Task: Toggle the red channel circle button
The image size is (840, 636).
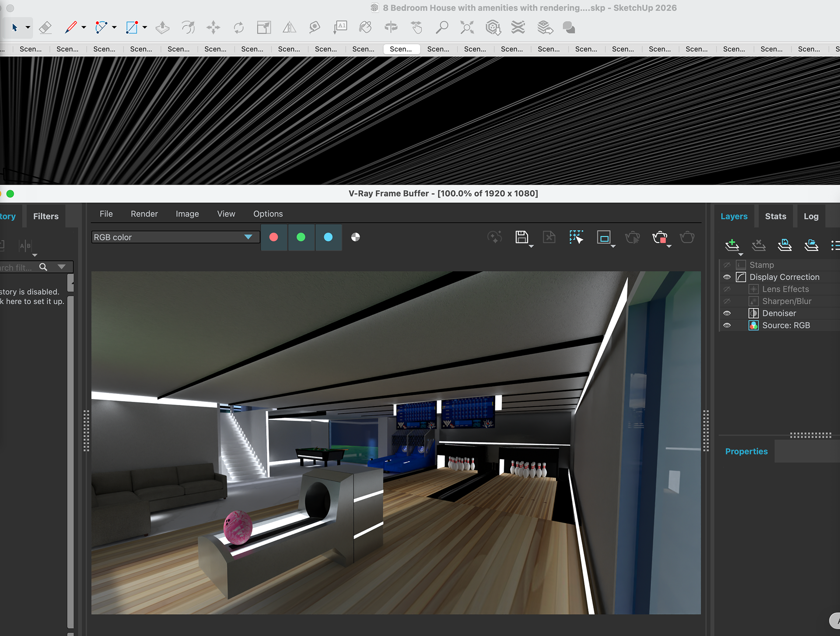Action: [x=274, y=237]
